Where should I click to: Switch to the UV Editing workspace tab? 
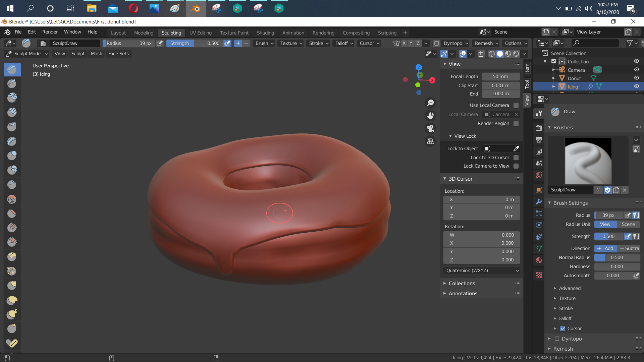(201, 33)
